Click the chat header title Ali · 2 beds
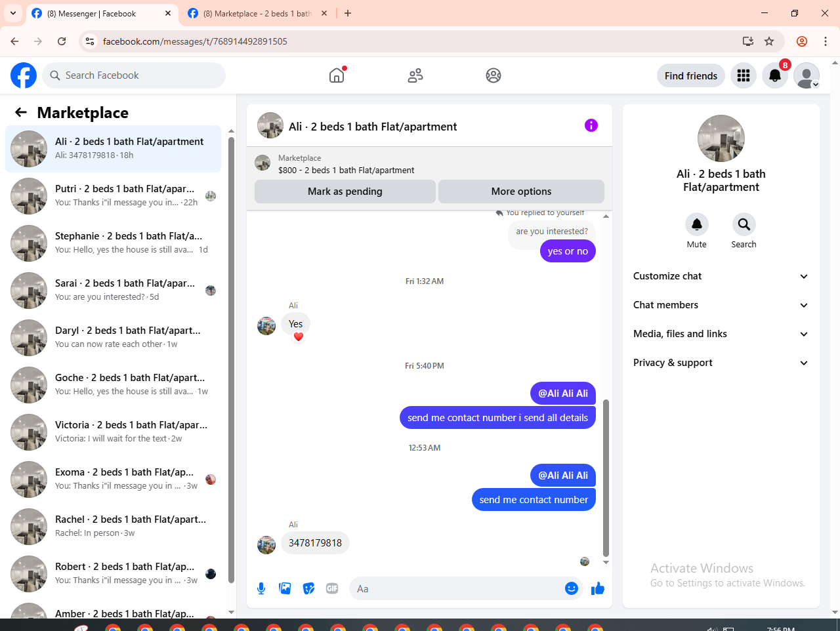 [x=373, y=127]
